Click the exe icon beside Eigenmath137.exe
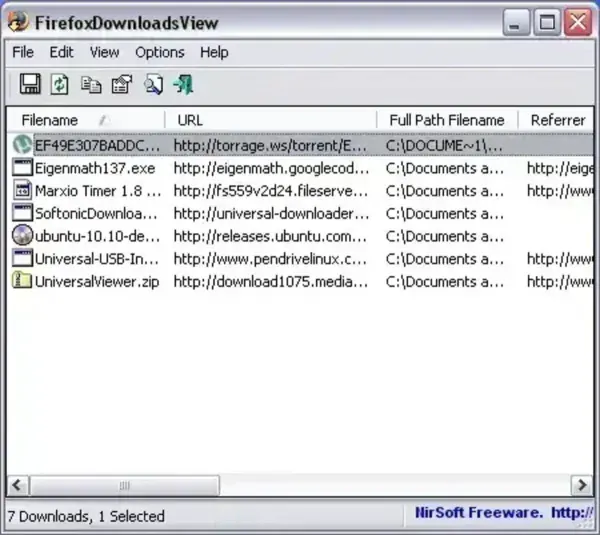600x535 pixels. click(x=22, y=168)
